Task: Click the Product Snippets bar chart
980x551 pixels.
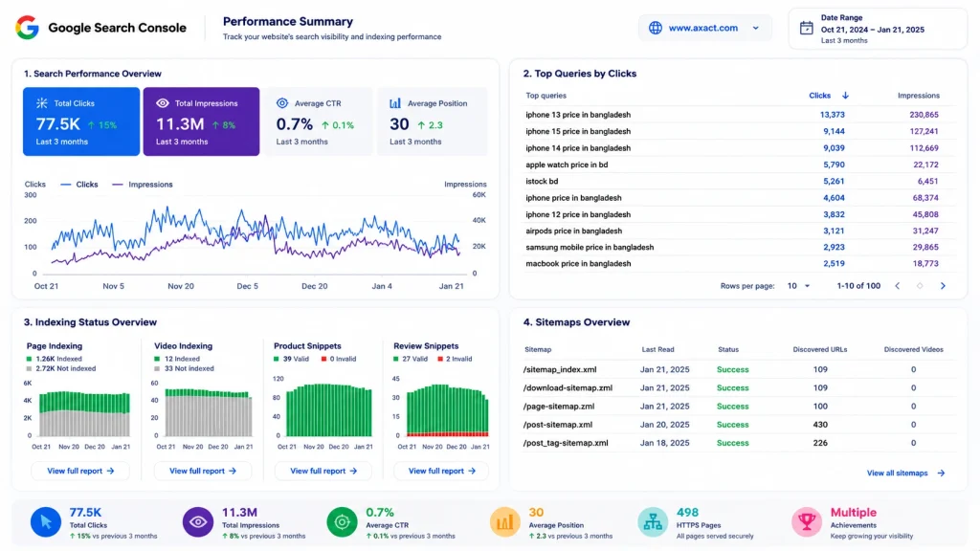Action: click(x=329, y=410)
